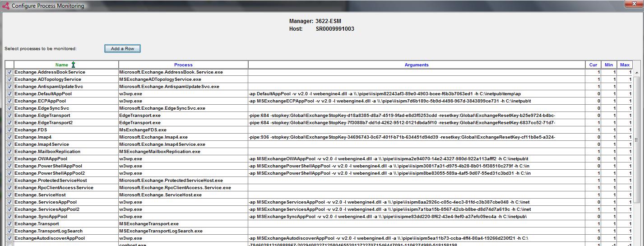
Task: Click the Cur column header
Action: coord(593,65)
